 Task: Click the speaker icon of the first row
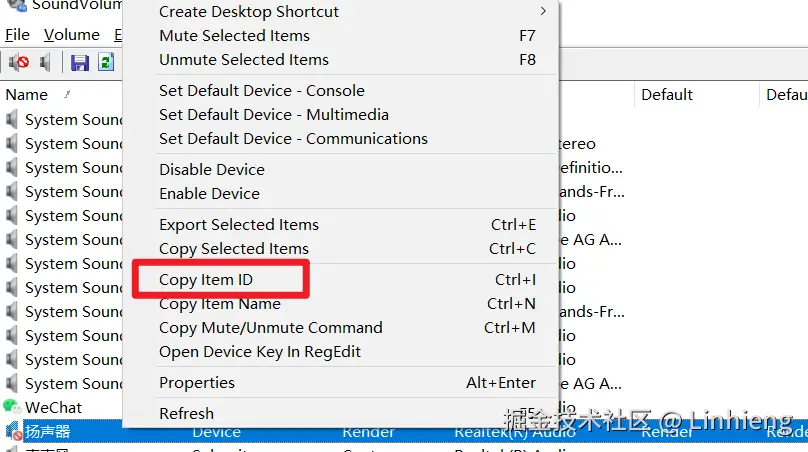coord(12,119)
